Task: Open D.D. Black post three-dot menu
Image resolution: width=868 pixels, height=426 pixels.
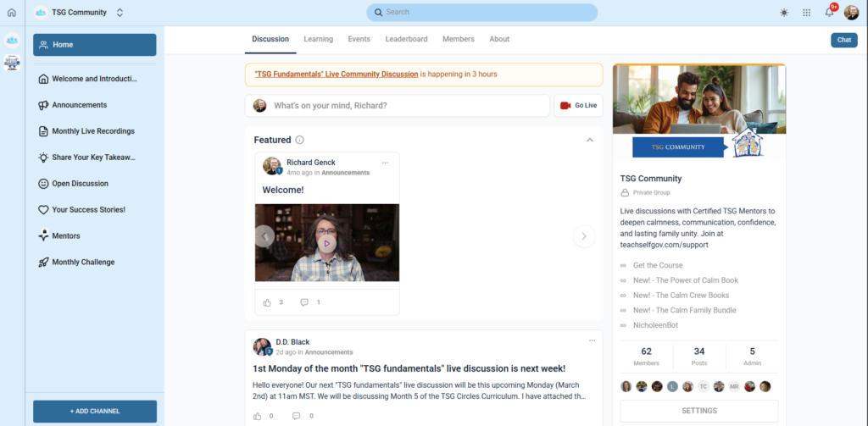Action: coord(593,340)
